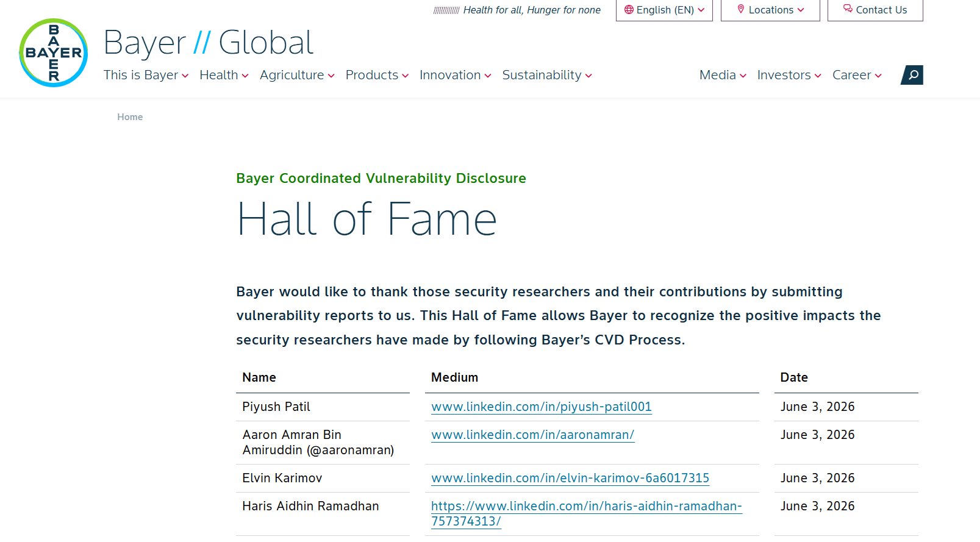The height and width of the screenshot is (542, 980).
Task: Open the Locations dropdown
Action: point(770,10)
